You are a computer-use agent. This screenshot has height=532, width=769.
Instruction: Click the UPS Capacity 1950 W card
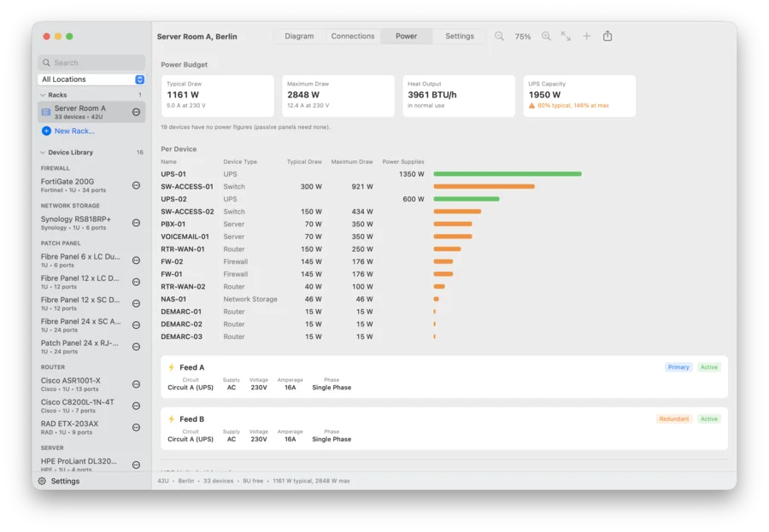click(x=579, y=96)
